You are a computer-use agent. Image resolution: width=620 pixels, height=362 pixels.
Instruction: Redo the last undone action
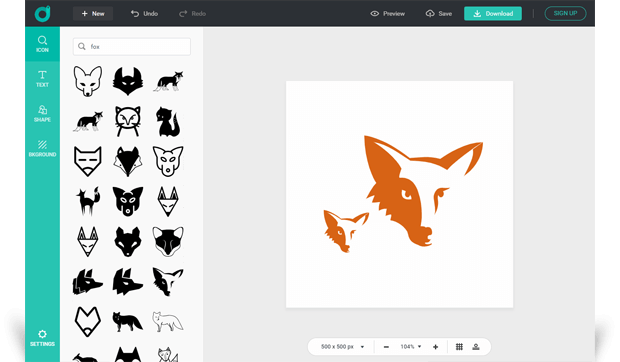(193, 13)
